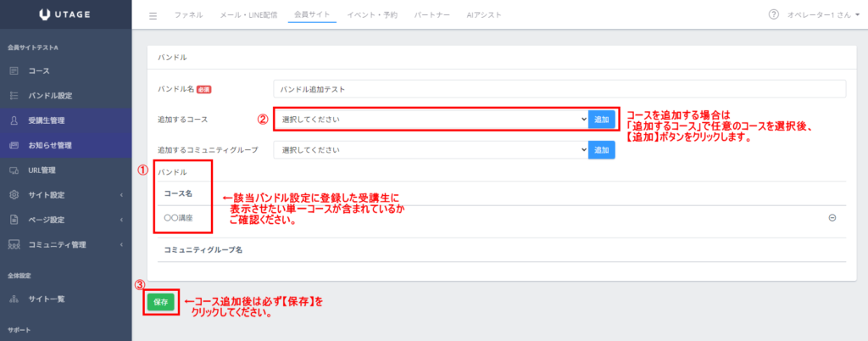Click the サイト一覧 sitemap icon

click(x=14, y=299)
